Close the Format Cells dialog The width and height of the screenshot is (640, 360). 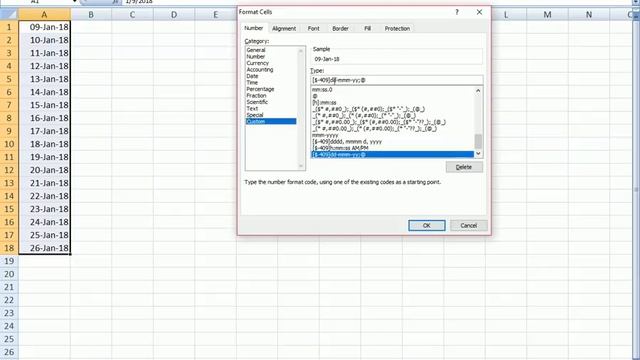pos(480,12)
